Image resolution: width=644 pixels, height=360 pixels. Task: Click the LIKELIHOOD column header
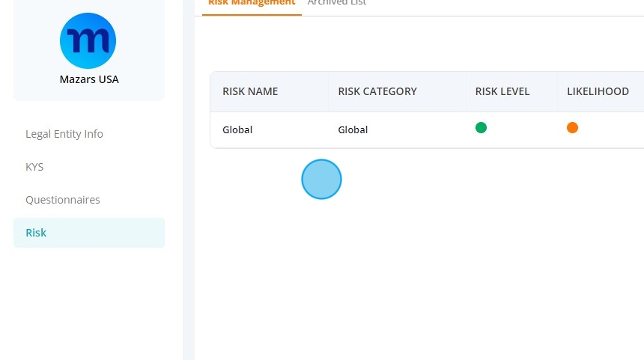[598, 91]
